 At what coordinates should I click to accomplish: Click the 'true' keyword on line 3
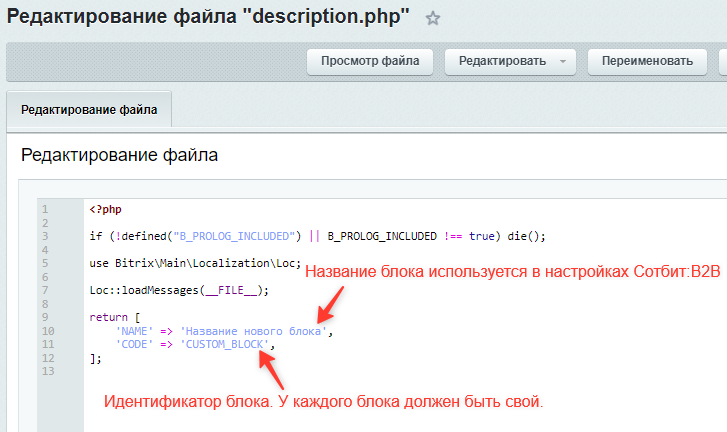pos(482,236)
